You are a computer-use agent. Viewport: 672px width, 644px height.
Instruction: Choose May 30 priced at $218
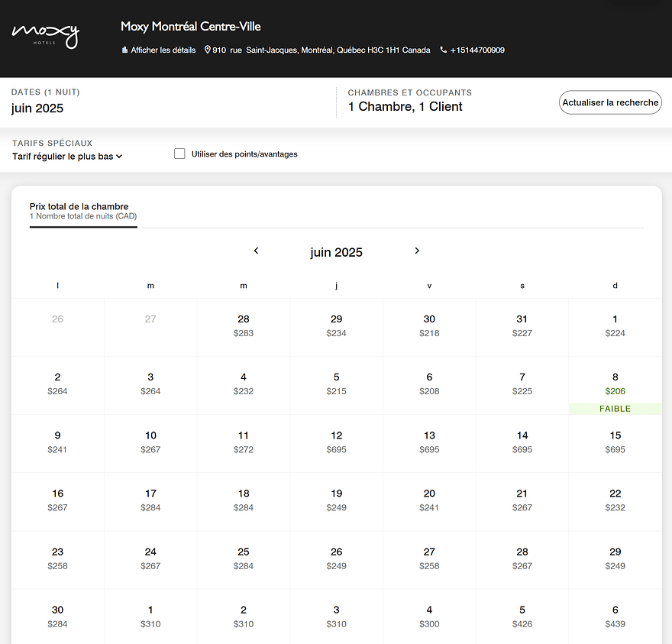click(x=429, y=328)
